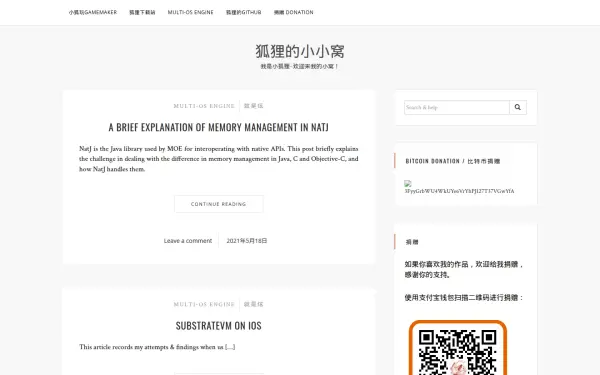
Task: Open the SubstrateVM on iOS post
Action: click(218, 326)
